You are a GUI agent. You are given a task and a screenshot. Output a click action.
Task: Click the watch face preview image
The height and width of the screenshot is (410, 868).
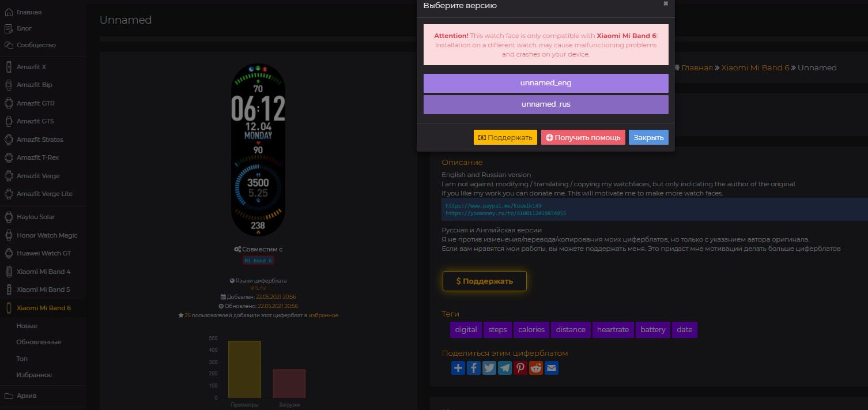coord(258,150)
